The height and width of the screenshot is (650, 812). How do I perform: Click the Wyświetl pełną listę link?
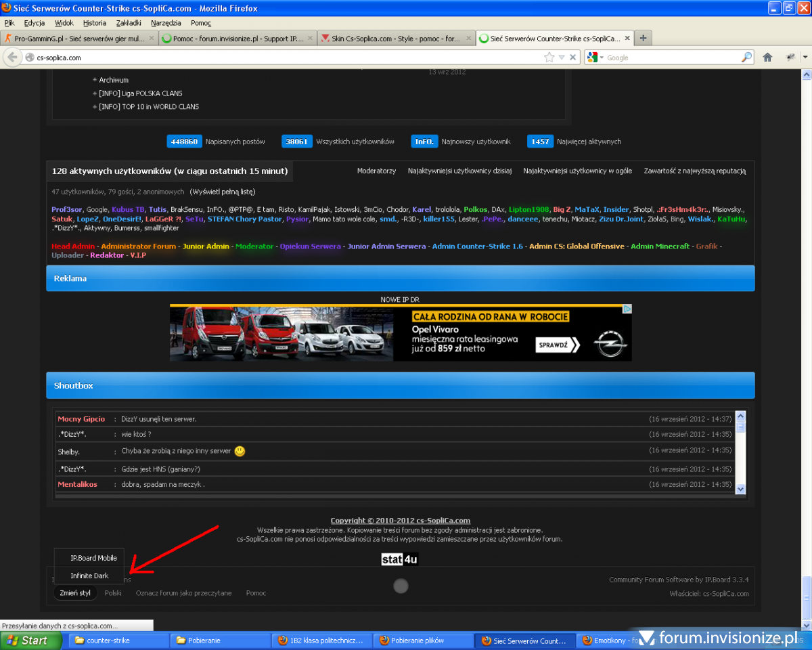(x=222, y=192)
